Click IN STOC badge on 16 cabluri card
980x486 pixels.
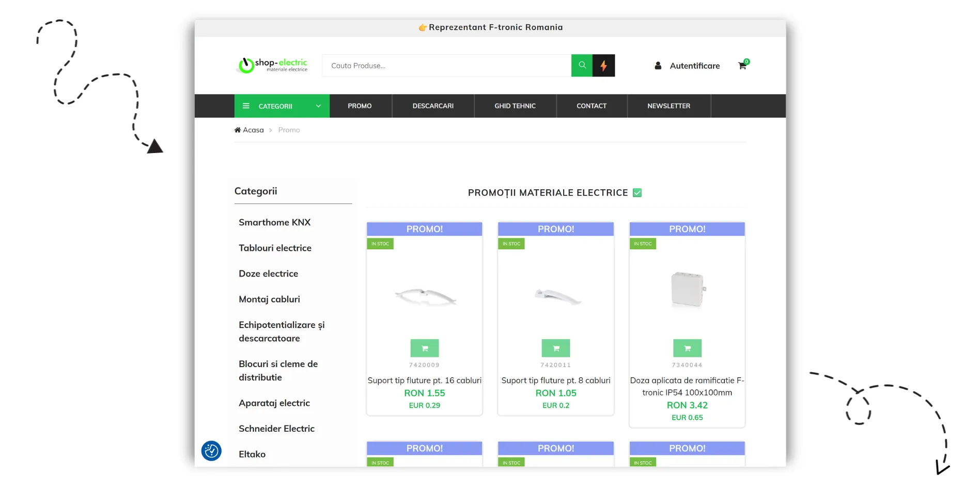click(380, 244)
